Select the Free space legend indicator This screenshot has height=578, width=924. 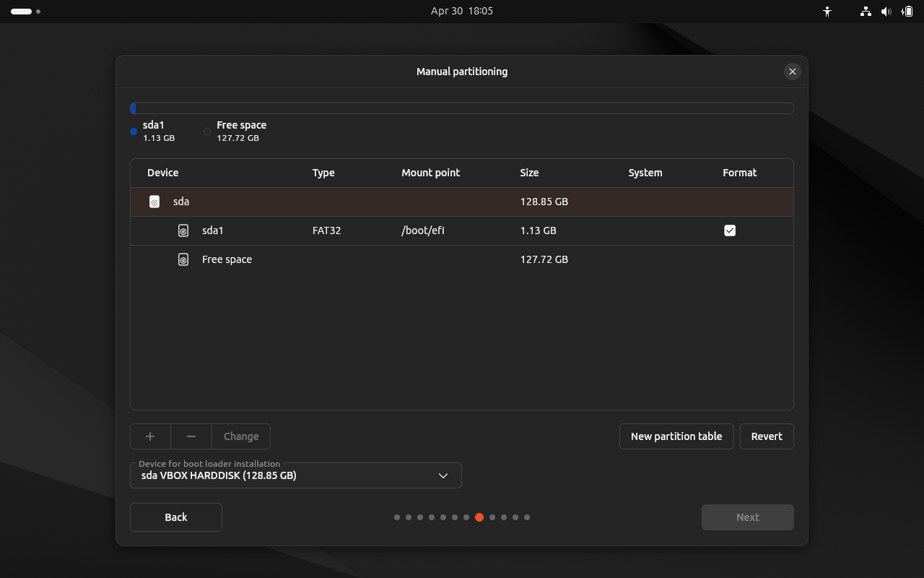click(207, 131)
